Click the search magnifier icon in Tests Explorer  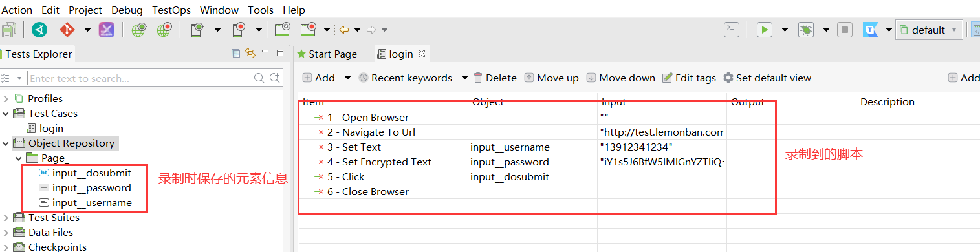coord(259,78)
